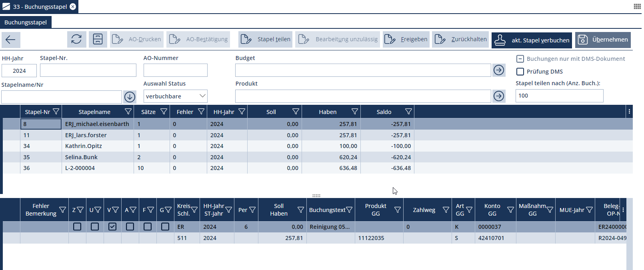Click the print list icon button
This screenshot has width=644, height=270.
tap(98, 39)
